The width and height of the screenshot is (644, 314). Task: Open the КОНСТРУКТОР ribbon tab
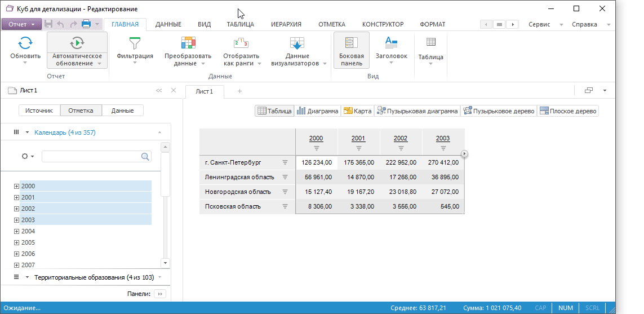383,24
